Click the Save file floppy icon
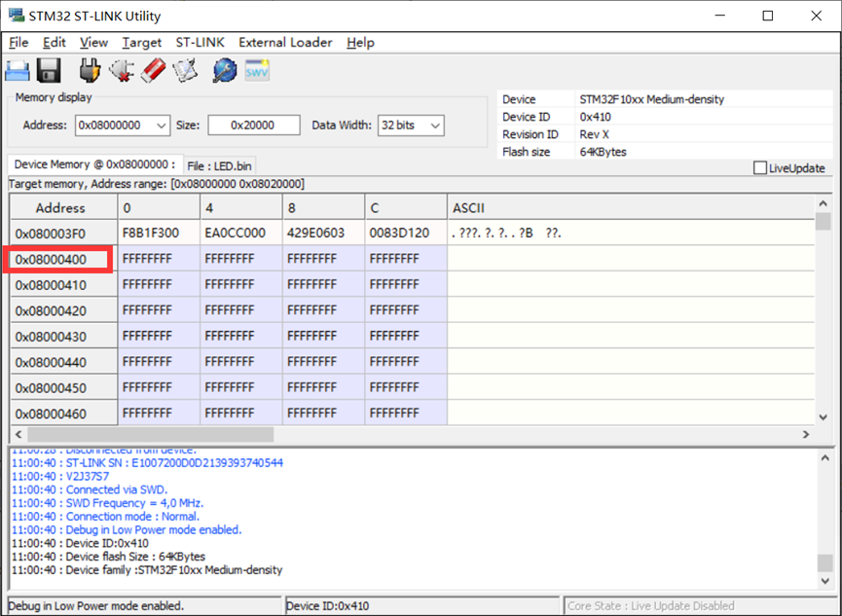 pyautogui.click(x=49, y=70)
